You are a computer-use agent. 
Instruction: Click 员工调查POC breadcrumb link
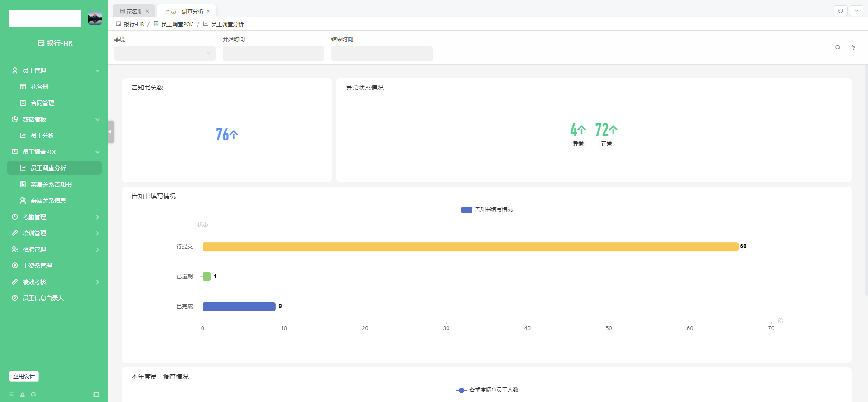[x=177, y=24]
